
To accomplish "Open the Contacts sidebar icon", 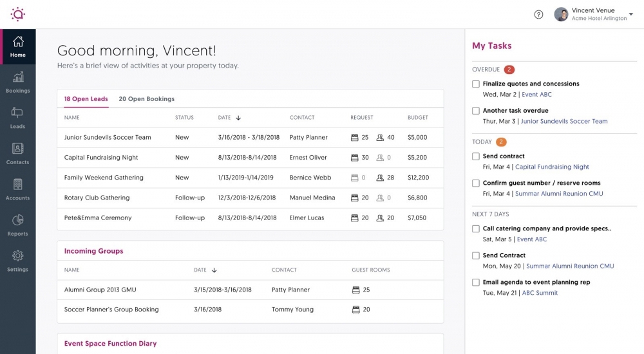I will pos(17,154).
